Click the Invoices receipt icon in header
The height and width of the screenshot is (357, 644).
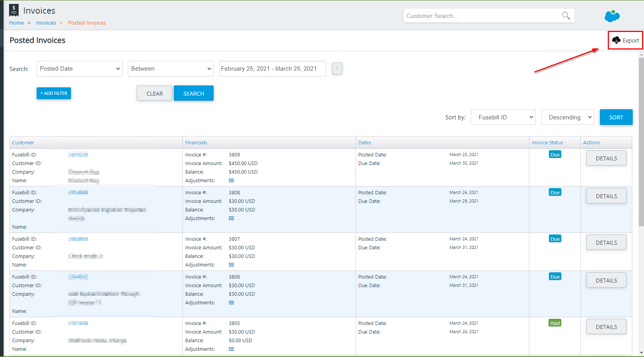click(x=14, y=10)
